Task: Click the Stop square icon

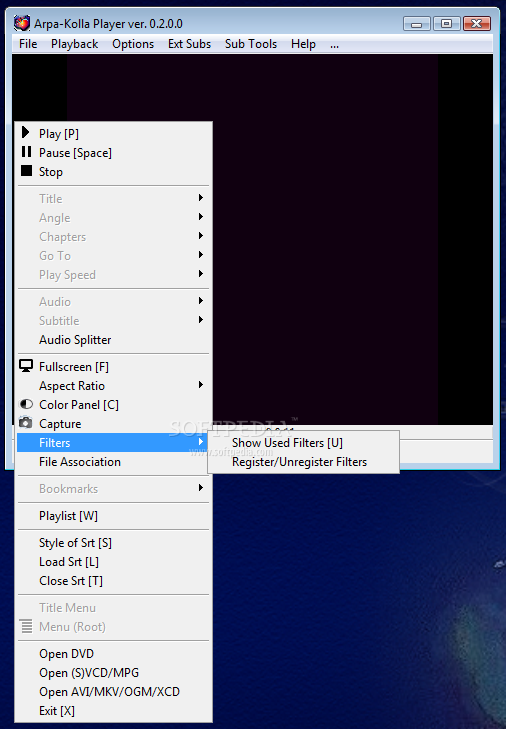Action: (x=27, y=171)
